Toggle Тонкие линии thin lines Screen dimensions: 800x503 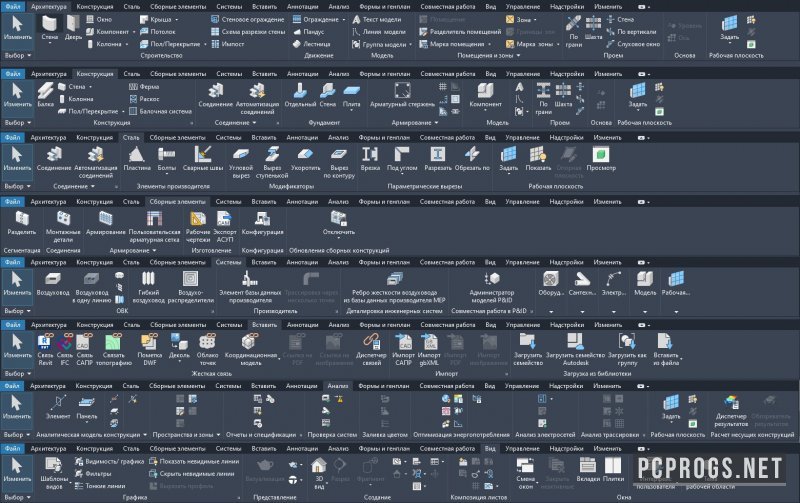[x=100, y=486]
